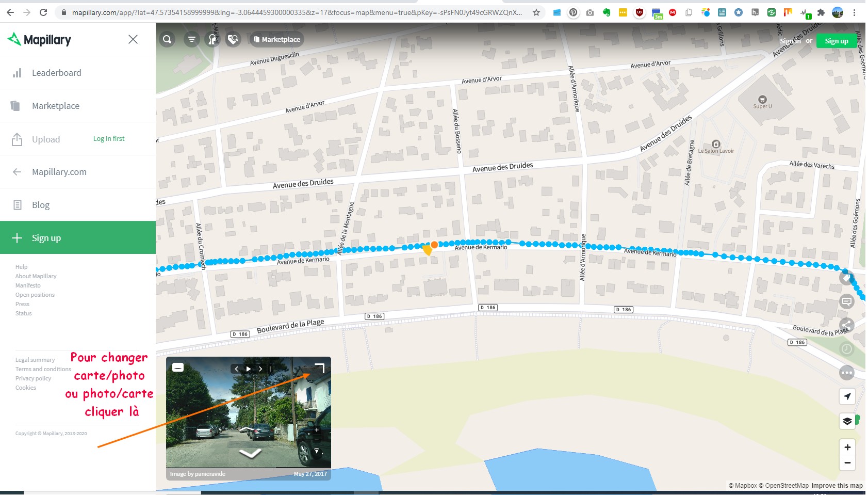Bookmark this page with star icon
The height and width of the screenshot is (495, 868).
coord(536,12)
